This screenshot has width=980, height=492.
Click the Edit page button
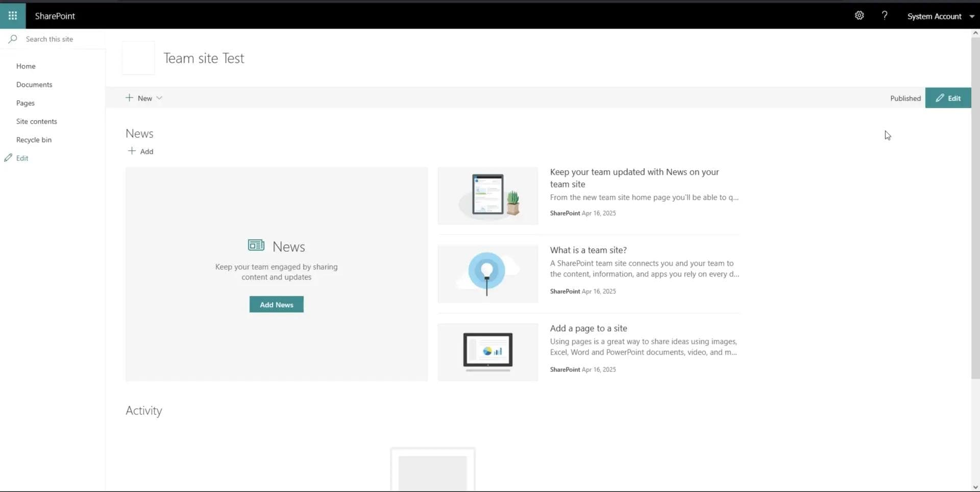tap(948, 98)
